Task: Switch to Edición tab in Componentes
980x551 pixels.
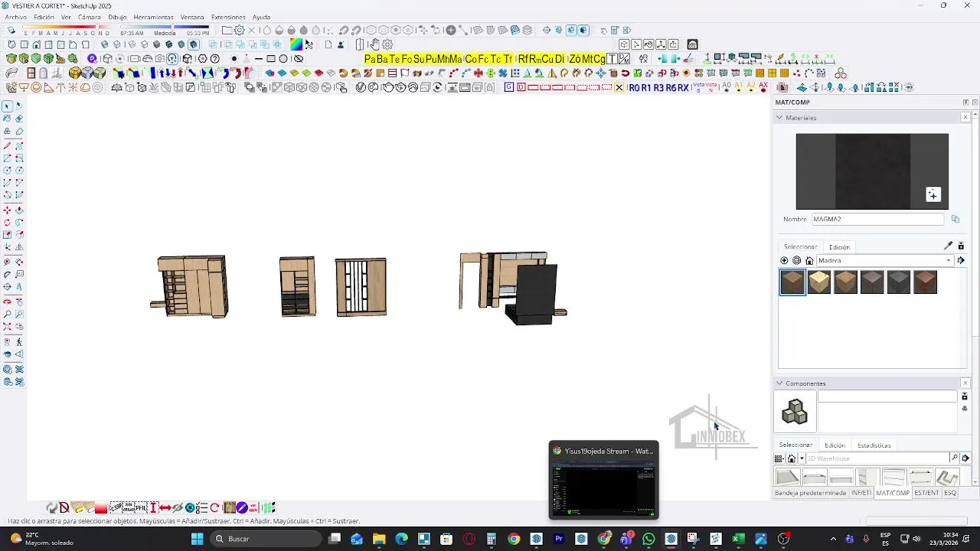Action: point(835,445)
